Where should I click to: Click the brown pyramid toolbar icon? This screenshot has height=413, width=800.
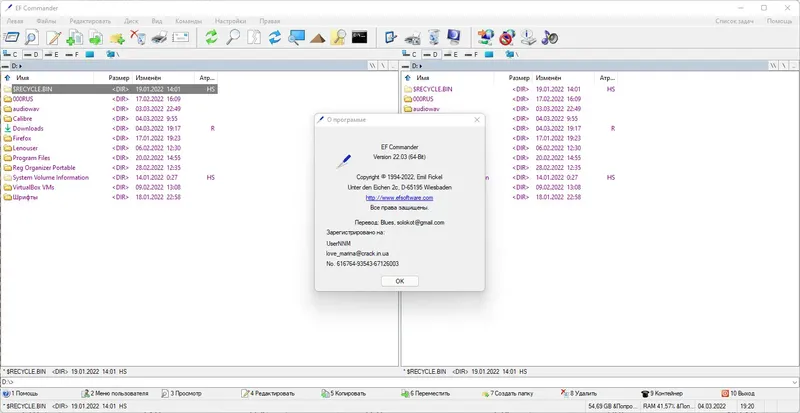point(317,37)
